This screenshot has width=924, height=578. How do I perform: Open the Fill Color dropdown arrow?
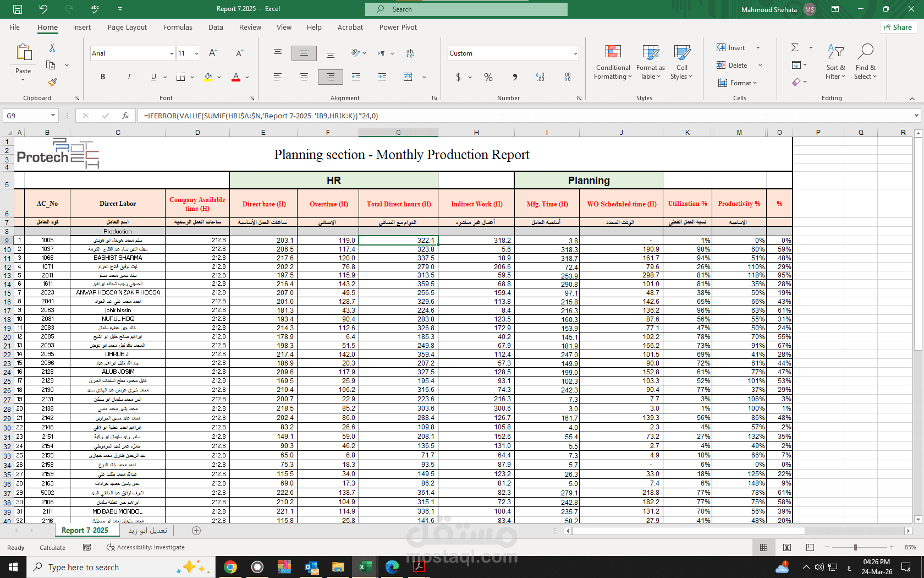[x=218, y=77]
